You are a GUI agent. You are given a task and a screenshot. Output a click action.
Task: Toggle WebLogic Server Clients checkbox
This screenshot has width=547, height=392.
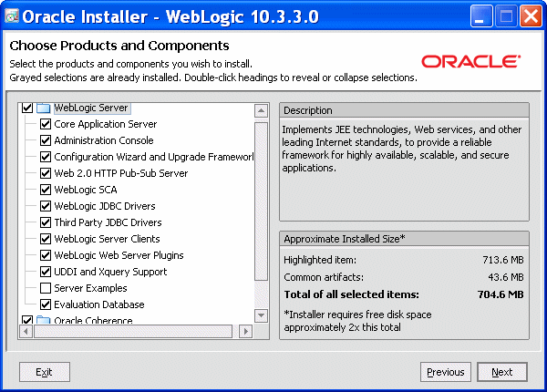[x=46, y=239]
